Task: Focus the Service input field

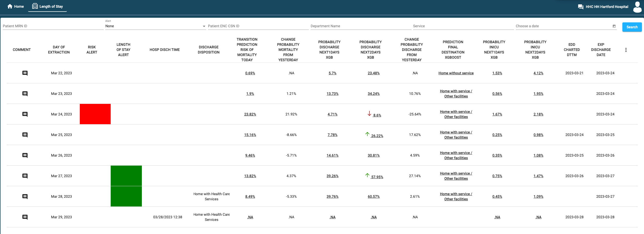Action: (x=463, y=26)
